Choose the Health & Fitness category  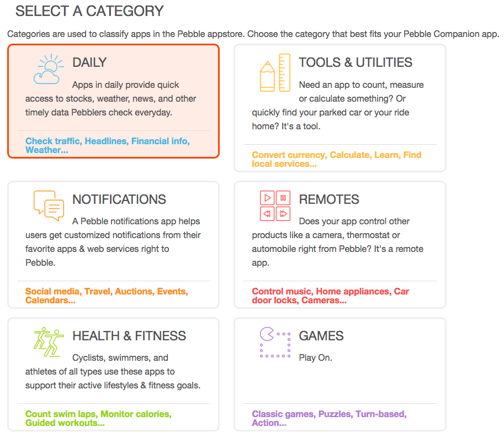click(113, 373)
